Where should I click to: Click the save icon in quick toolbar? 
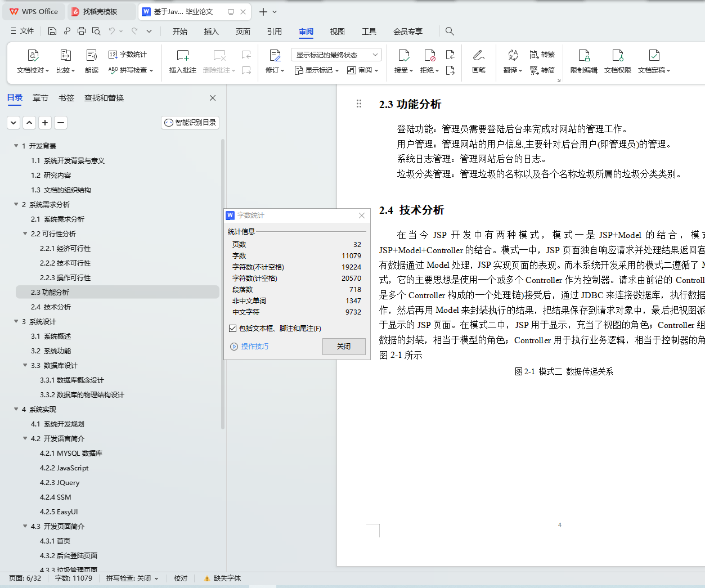[52, 31]
